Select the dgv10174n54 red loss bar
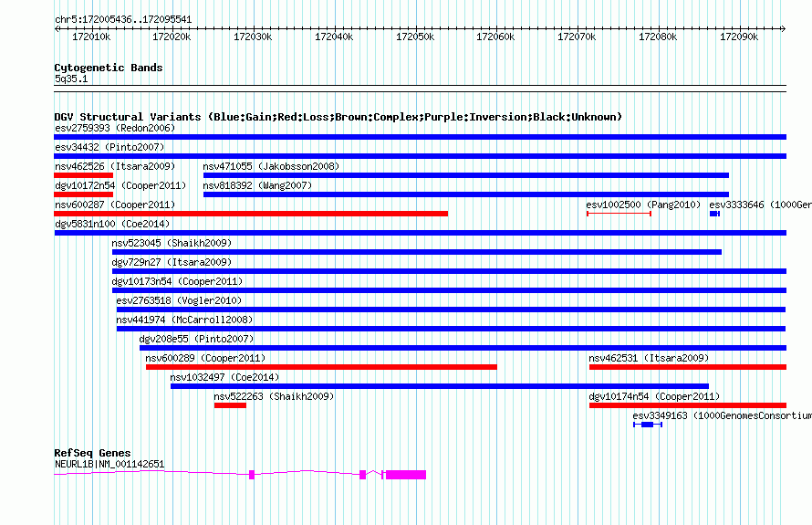Viewport: 812px width, 525px height. point(688,405)
